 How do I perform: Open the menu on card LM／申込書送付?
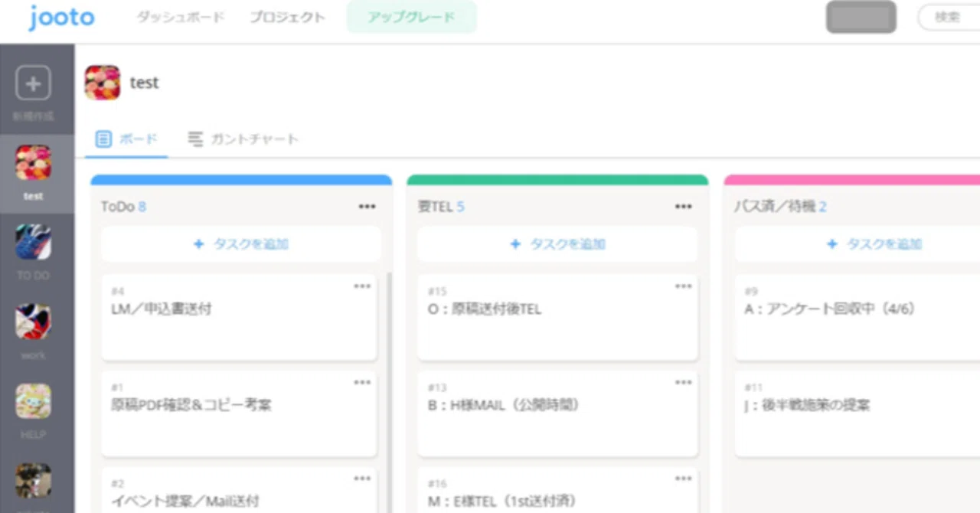(362, 286)
